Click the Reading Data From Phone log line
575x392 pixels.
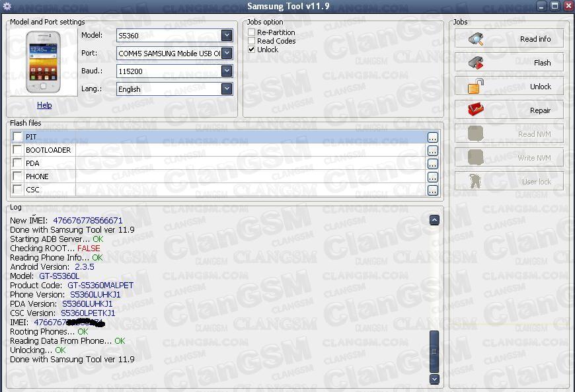67,341
